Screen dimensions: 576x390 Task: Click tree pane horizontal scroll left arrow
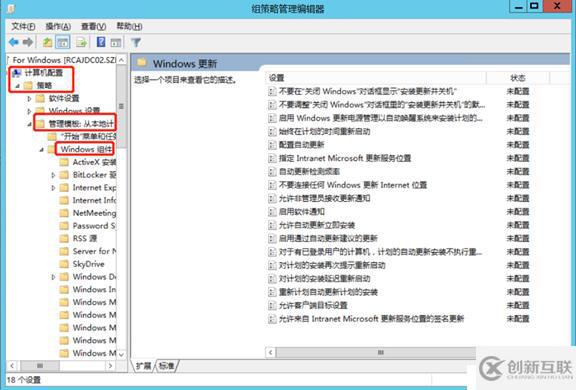tap(12, 366)
